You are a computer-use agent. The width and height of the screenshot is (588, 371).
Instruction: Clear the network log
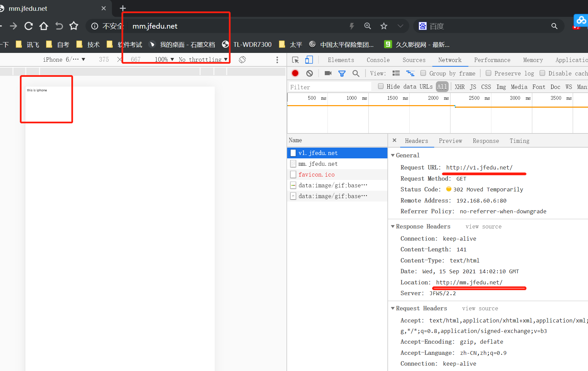310,73
